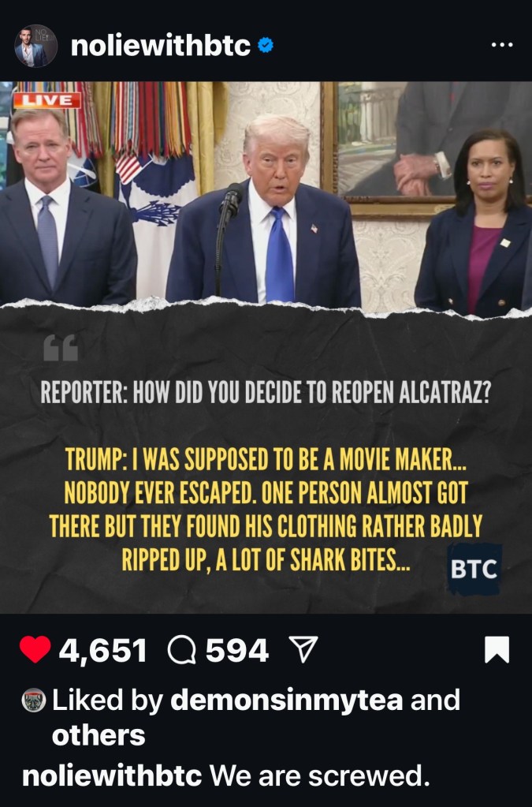The width and height of the screenshot is (532, 807).
Task: Open the three-dot more options menu
Action: [502, 45]
